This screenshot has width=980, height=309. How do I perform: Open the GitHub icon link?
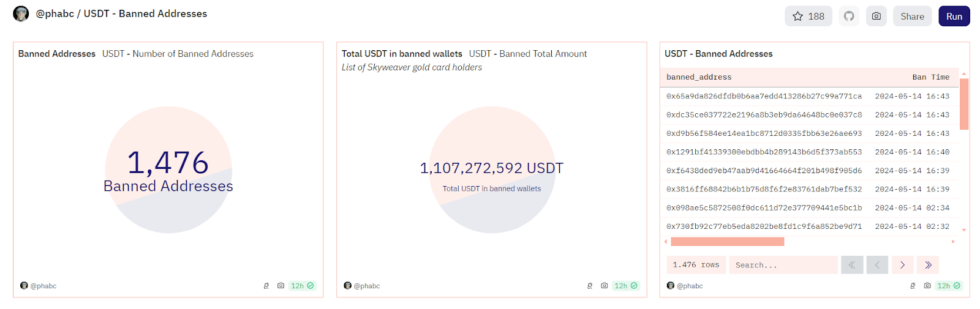pyautogui.click(x=849, y=17)
